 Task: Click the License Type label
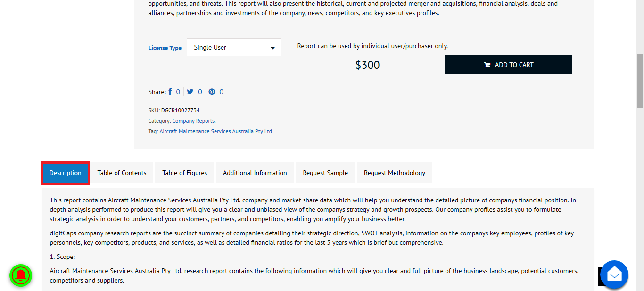pos(165,48)
